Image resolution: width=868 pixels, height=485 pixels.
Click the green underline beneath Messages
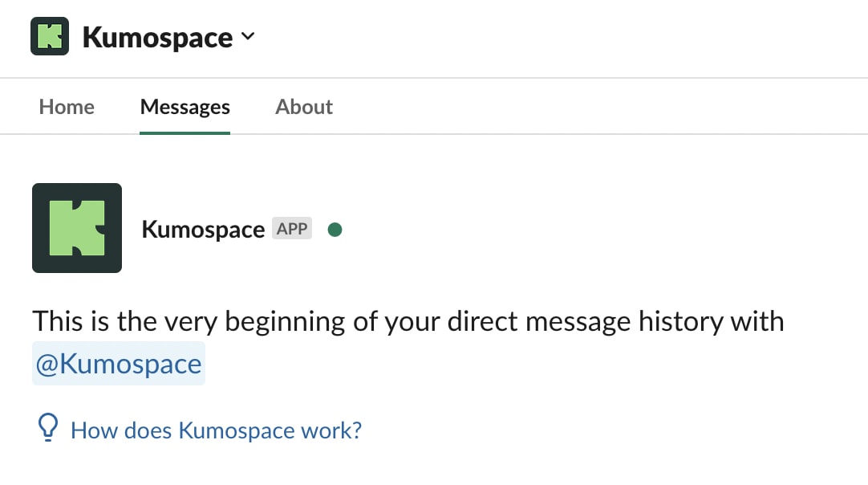(185, 133)
